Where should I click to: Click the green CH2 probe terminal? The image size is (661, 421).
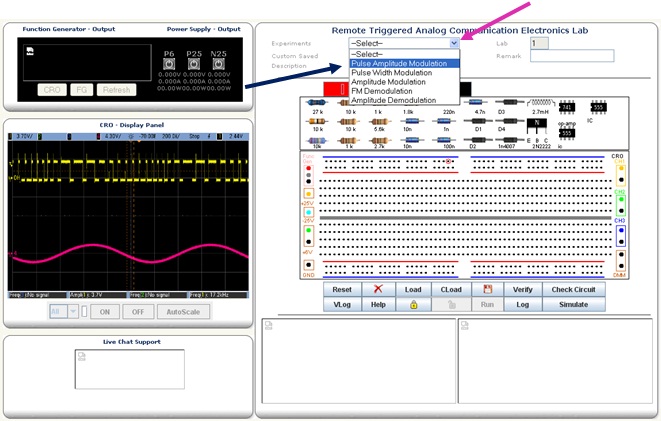tap(621, 199)
